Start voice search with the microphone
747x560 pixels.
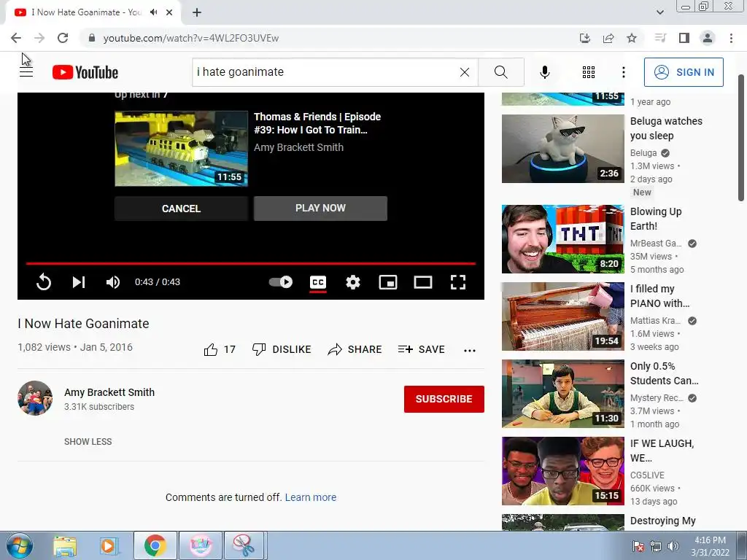click(544, 72)
